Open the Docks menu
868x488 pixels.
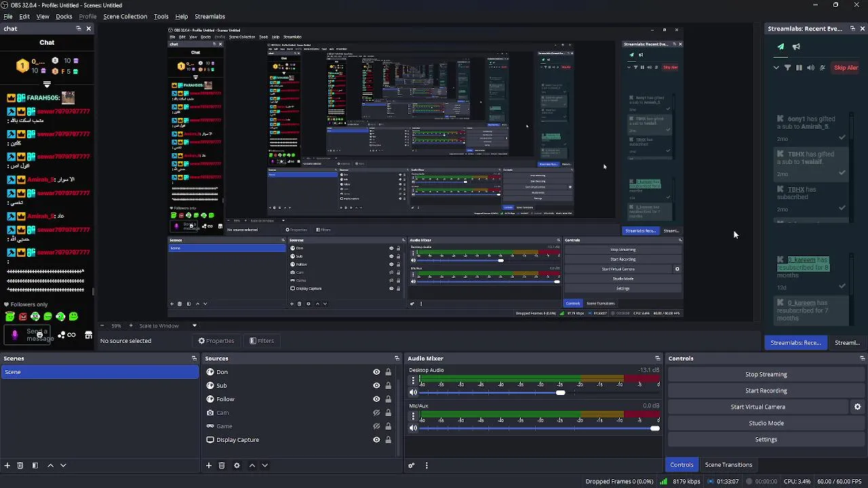point(64,16)
